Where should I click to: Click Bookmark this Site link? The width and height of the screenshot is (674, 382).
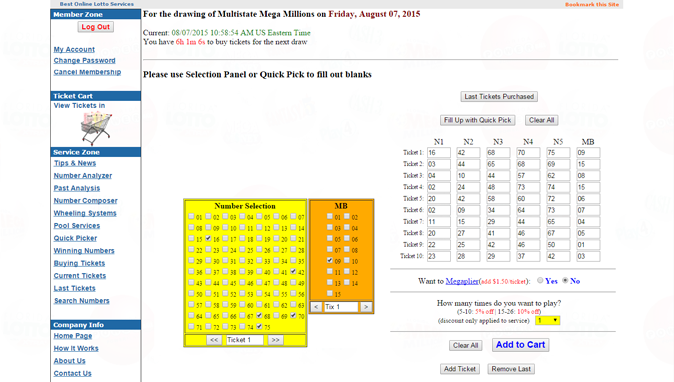click(592, 4)
